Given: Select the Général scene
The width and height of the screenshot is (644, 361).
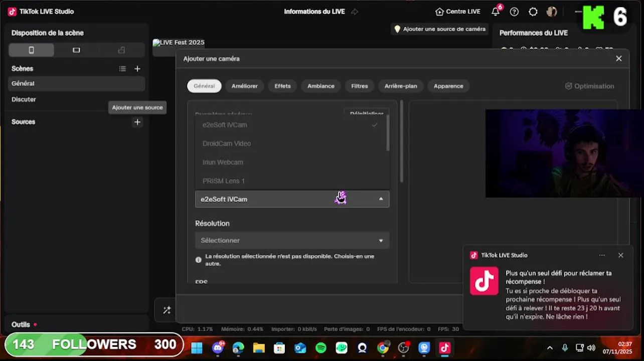Looking at the screenshot, I should pyautogui.click(x=77, y=84).
